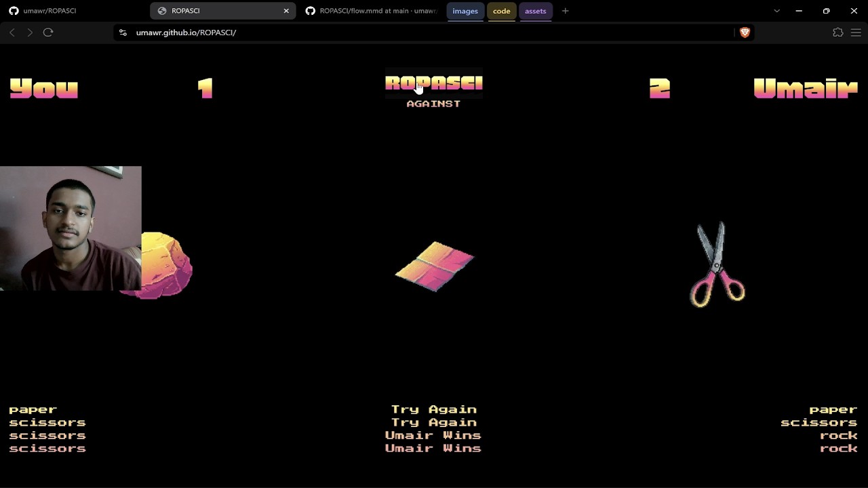Click the last 'Umair Wins' result line
The image size is (868, 488).
[433, 448]
